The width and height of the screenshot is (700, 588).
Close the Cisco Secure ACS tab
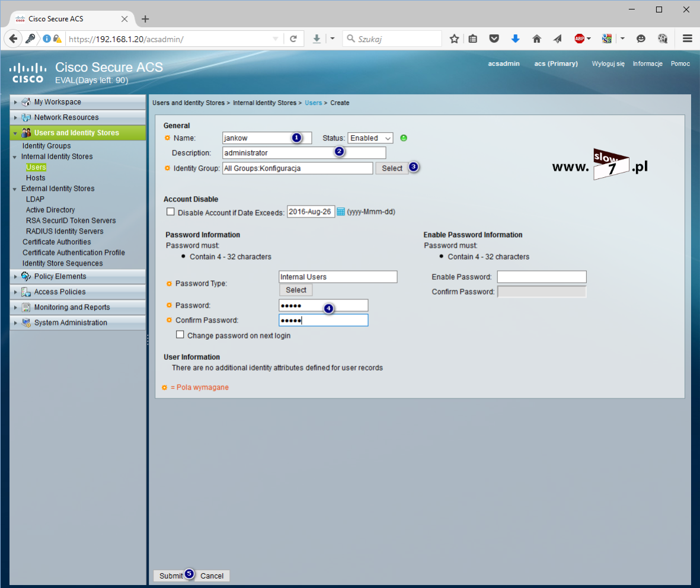124,19
